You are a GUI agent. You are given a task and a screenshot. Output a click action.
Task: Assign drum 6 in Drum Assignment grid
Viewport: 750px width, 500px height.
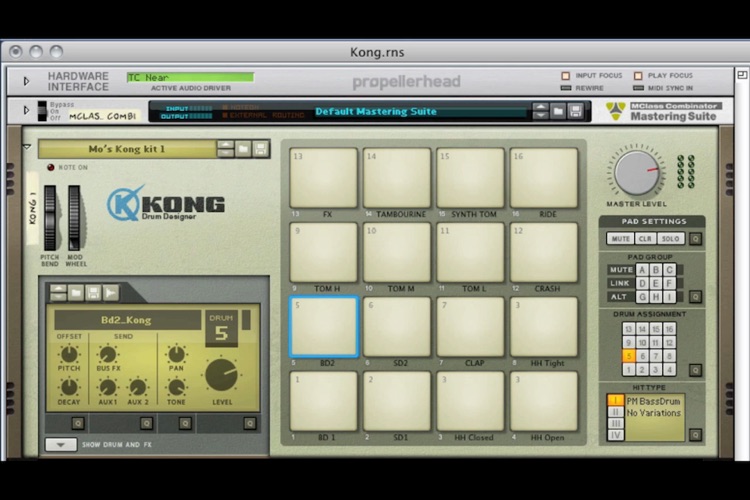[642, 356]
